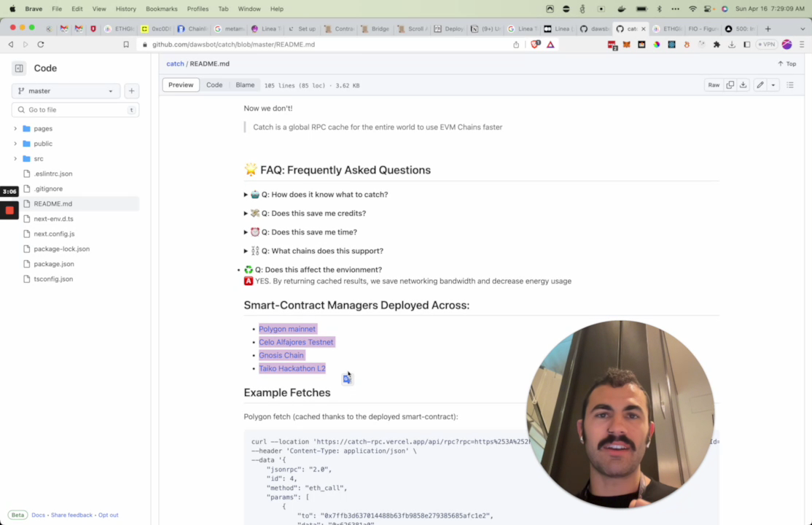Click the Opt out link
812x525 pixels.
108,515
